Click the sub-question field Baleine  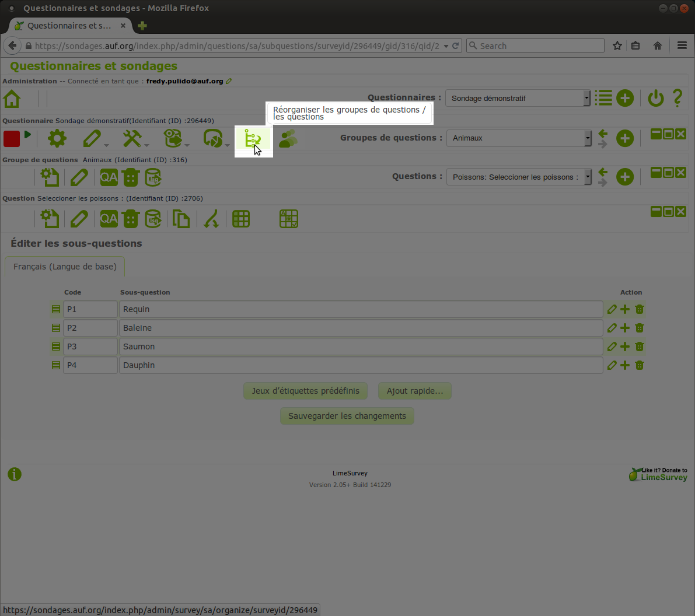click(x=361, y=328)
